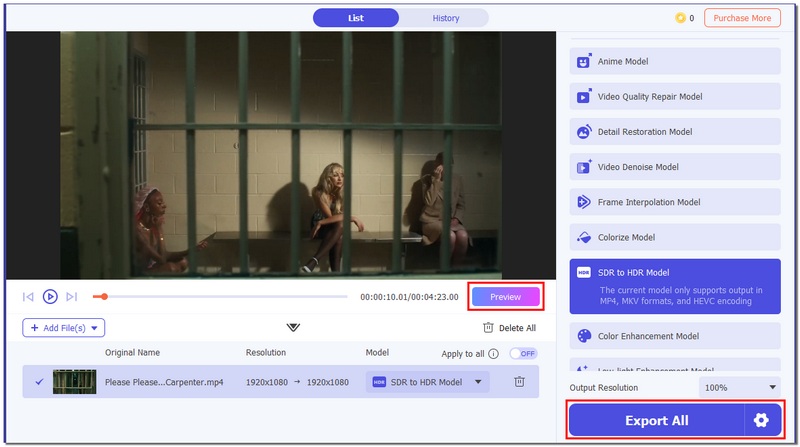800x447 pixels.
Task: Select the Colorize Model
Action: [675, 237]
